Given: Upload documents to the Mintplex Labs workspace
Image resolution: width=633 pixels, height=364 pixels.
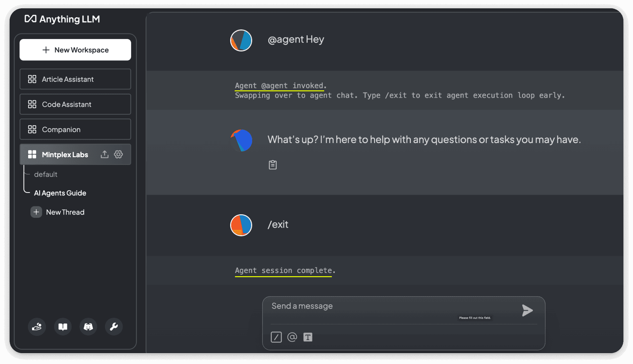Looking at the screenshot, I should pos(105,154).
